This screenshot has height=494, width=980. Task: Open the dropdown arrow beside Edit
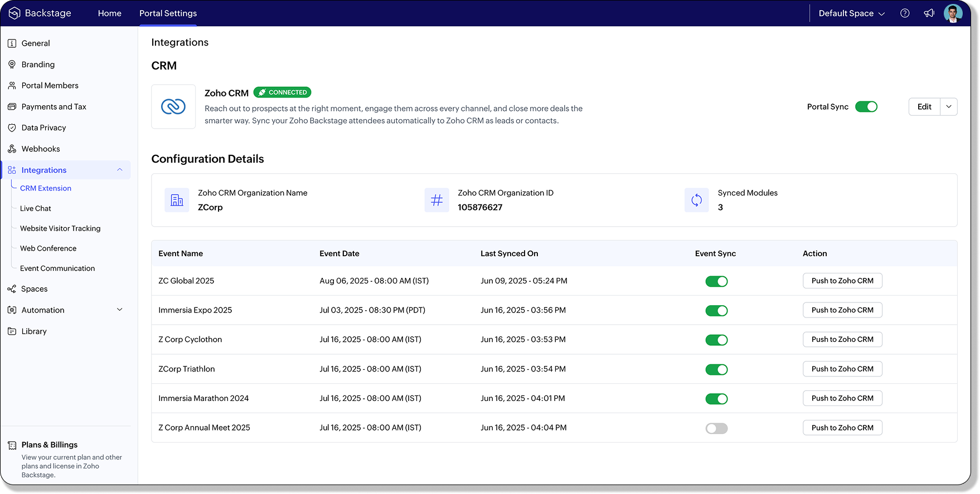pyautogui.click(x=948, y=107)
